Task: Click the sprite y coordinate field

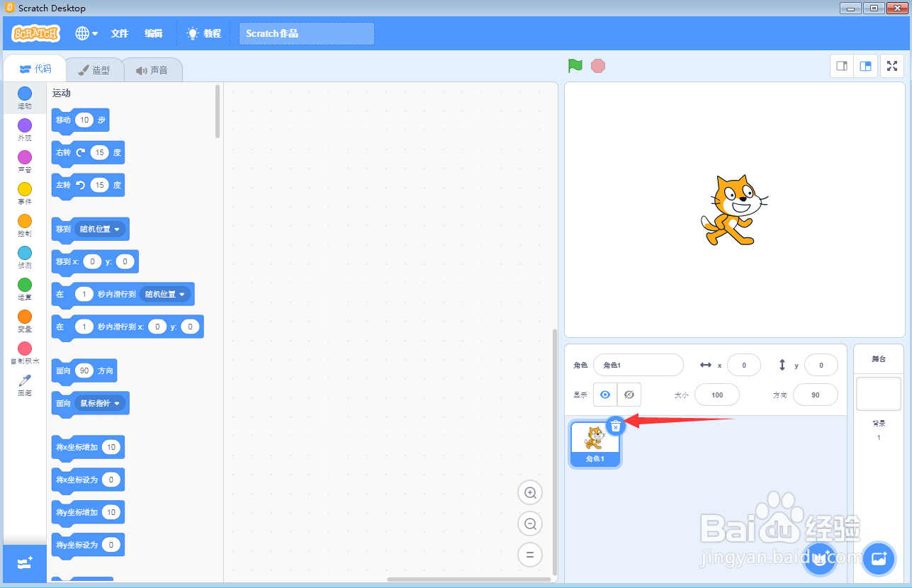Action: click(821, 365)
